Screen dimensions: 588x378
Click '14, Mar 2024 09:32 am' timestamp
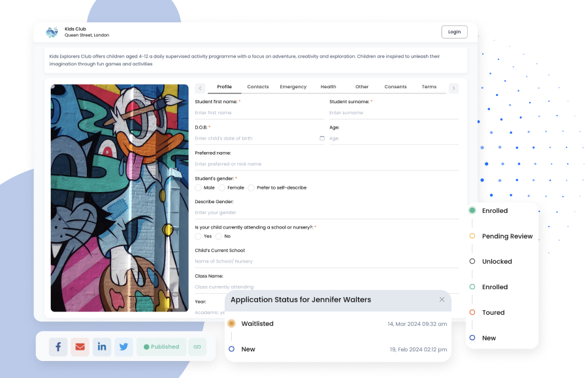(417, 324)
